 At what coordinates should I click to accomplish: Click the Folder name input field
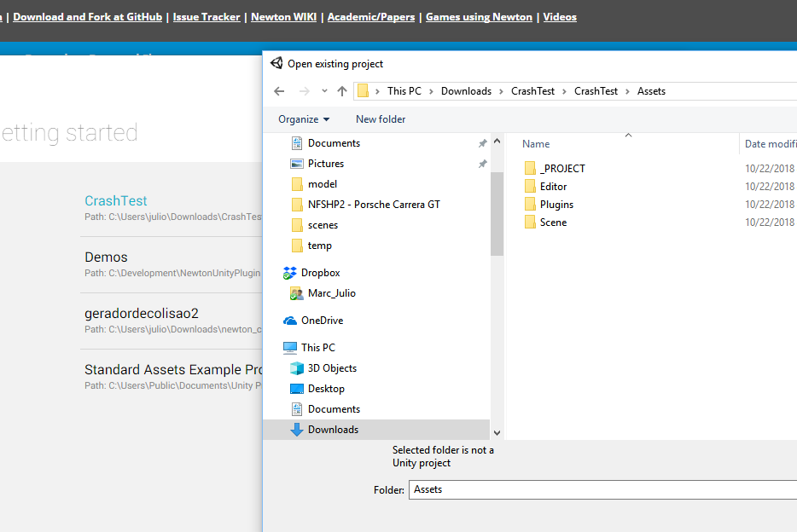point(602,489)
